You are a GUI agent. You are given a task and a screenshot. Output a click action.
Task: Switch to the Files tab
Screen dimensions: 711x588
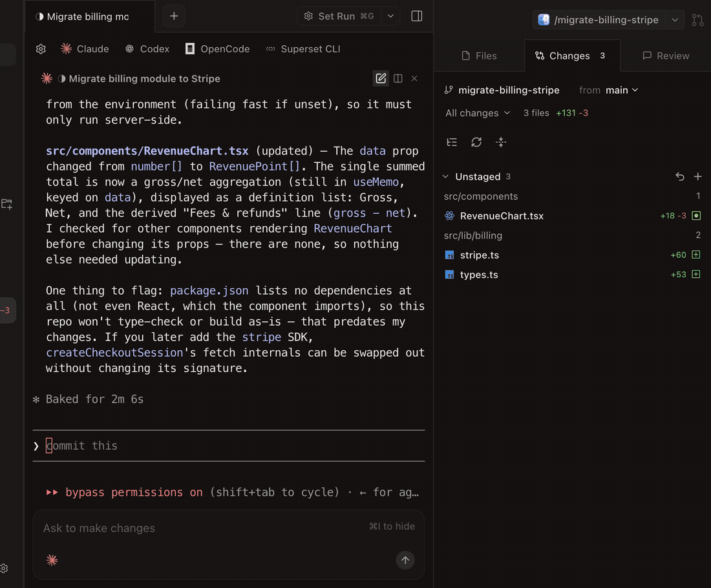point(479,56)
